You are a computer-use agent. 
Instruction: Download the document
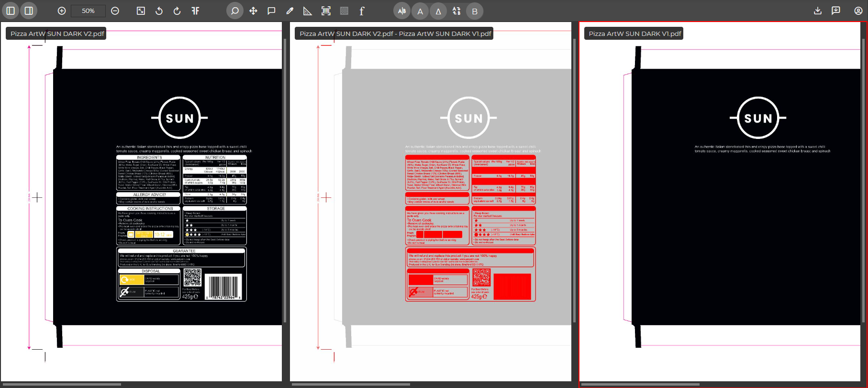tap(818, 11)
